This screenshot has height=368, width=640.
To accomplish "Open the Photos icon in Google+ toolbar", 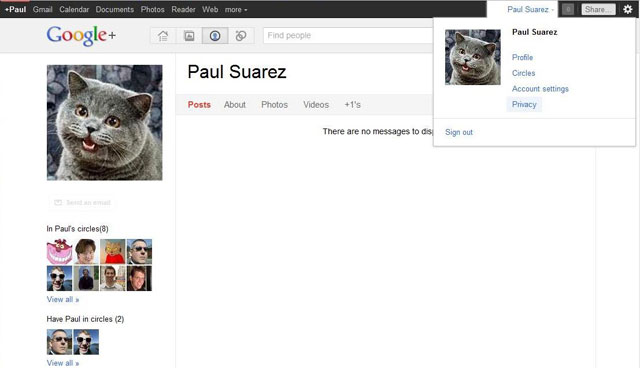I will click(x=189, y=36).
